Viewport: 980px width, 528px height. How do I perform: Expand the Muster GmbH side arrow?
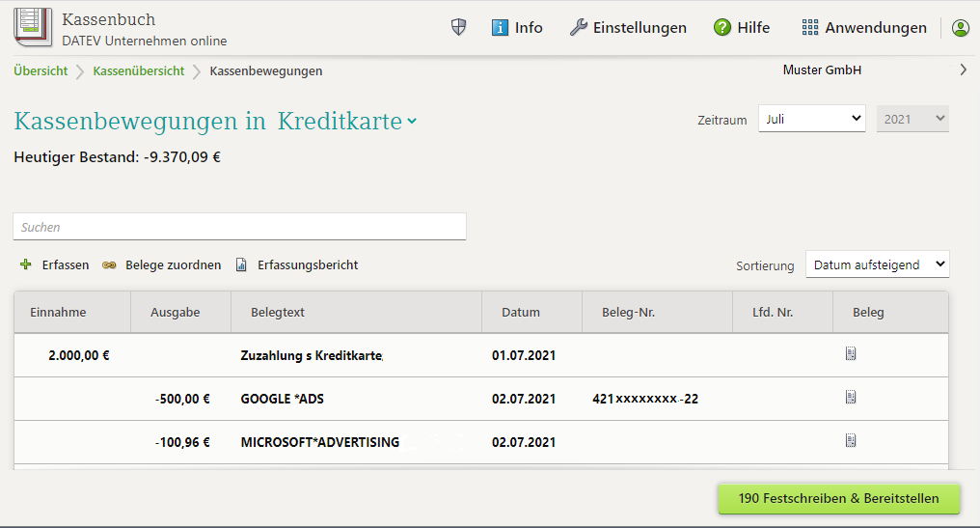(x=963, y=69)
